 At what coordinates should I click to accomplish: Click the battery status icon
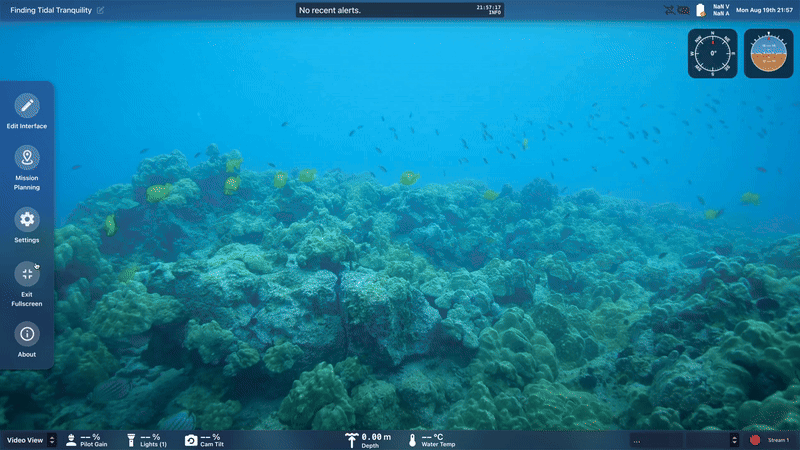pyautogui.click(x=700, y=10)
